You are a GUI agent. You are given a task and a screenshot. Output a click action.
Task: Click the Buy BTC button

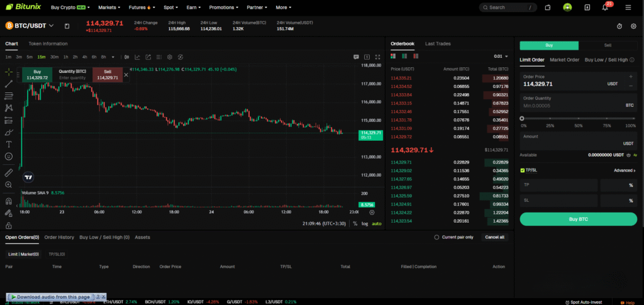tap(578, 219)
